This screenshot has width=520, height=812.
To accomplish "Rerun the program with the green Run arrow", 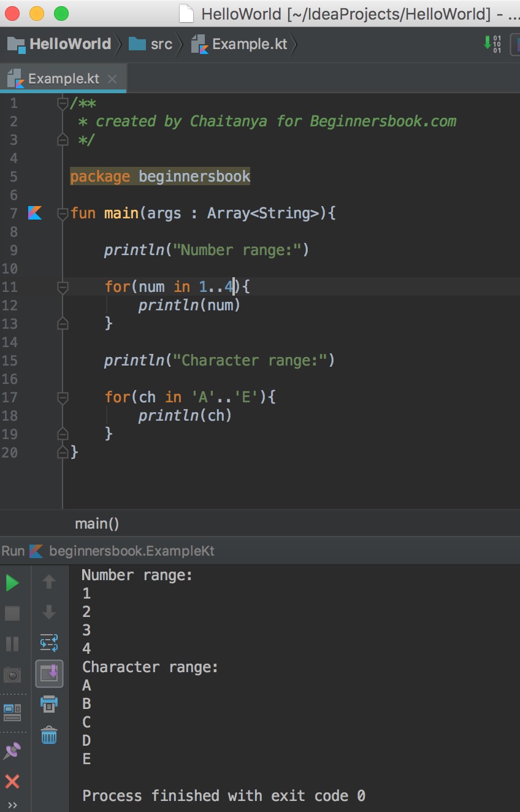I will tap(11, 582).
